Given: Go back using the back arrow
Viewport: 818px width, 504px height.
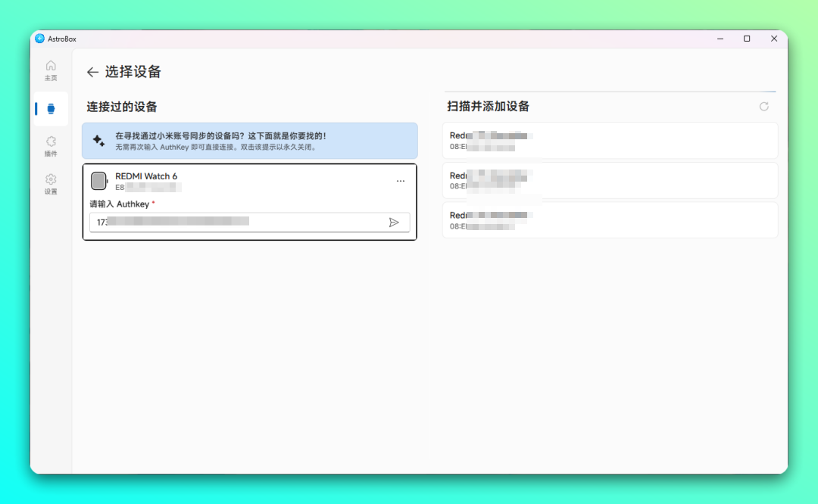Looking at the screenshot, I should coord(92,72).
